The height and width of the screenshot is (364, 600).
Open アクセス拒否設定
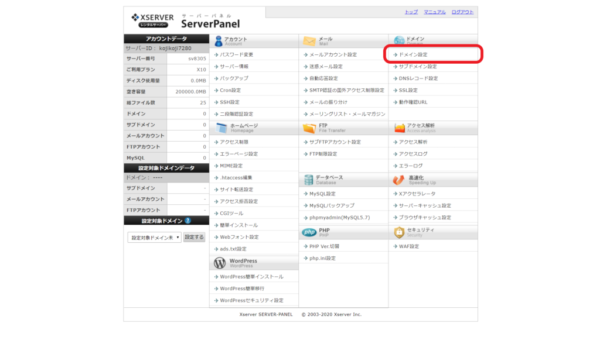pos(239,201)
